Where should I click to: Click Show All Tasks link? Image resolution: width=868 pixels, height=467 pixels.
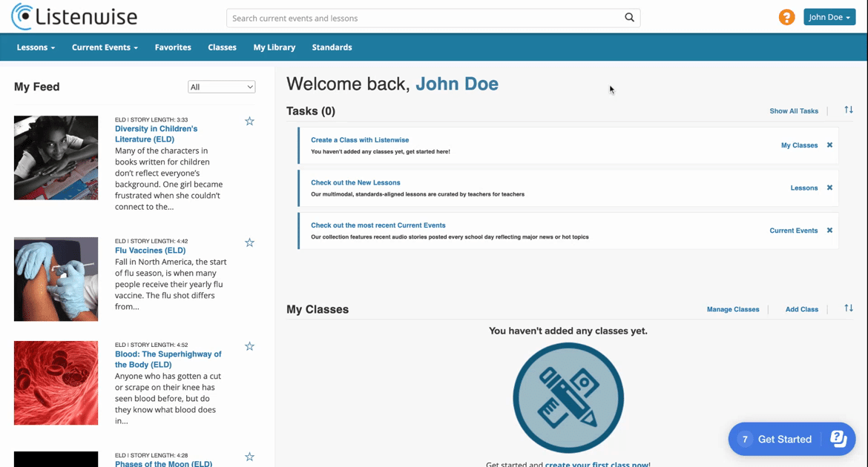click(793, 110)
